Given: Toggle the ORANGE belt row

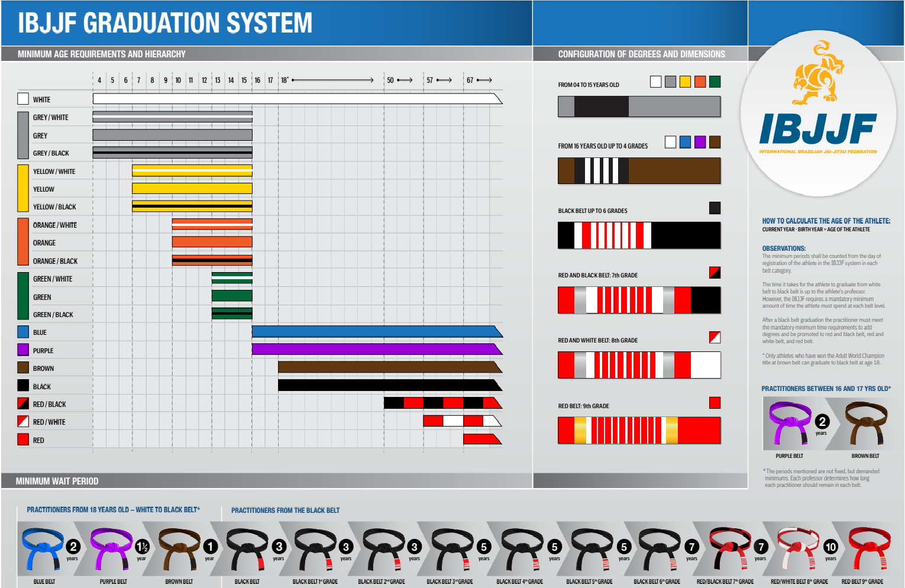Looking at the screenshot, I should tap(45, 243).
